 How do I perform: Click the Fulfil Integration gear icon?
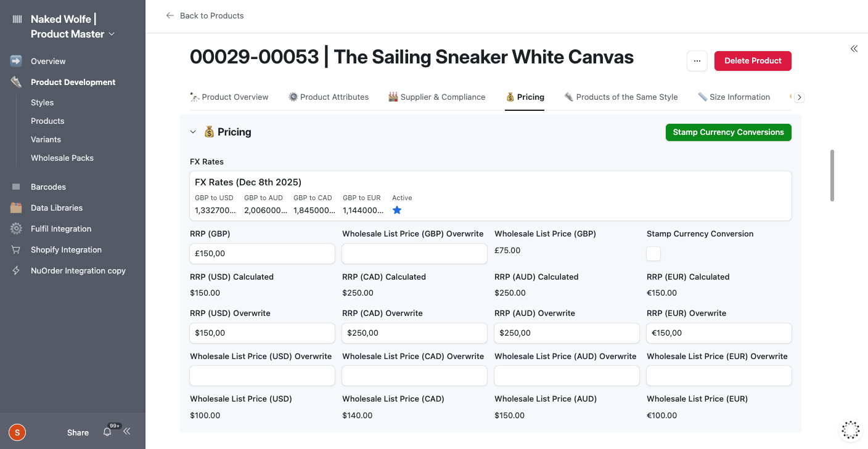click(16, 229)
